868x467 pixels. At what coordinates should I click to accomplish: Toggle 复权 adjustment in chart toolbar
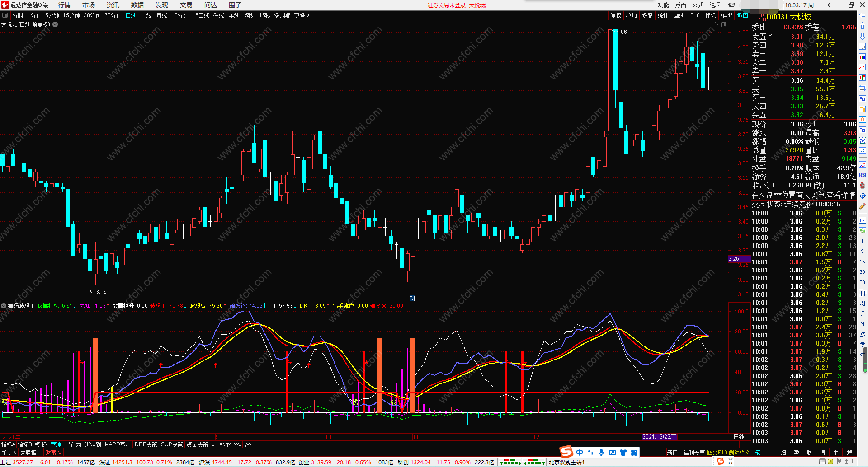[x=616, y=15]
